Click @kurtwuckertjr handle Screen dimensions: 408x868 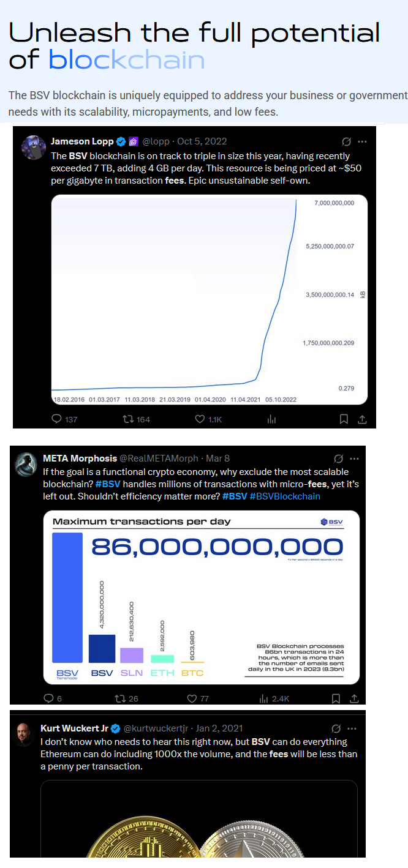coord(158,728)
